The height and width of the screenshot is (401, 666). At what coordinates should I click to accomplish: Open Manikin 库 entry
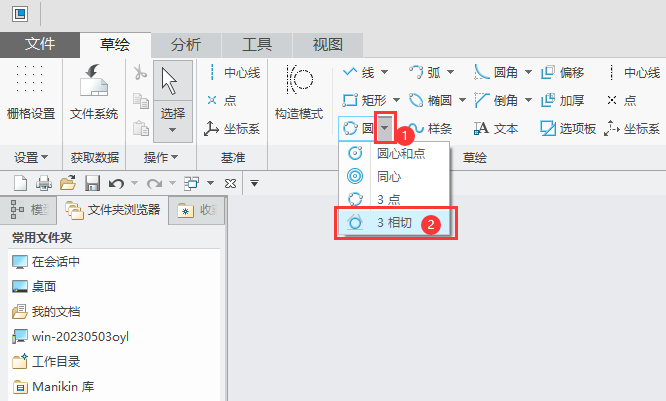(53, 387)
